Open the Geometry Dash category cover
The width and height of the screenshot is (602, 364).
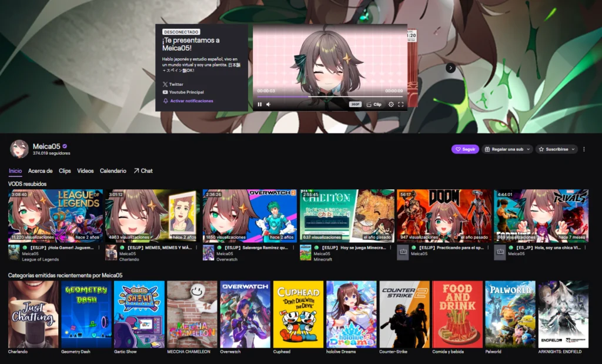86,314
